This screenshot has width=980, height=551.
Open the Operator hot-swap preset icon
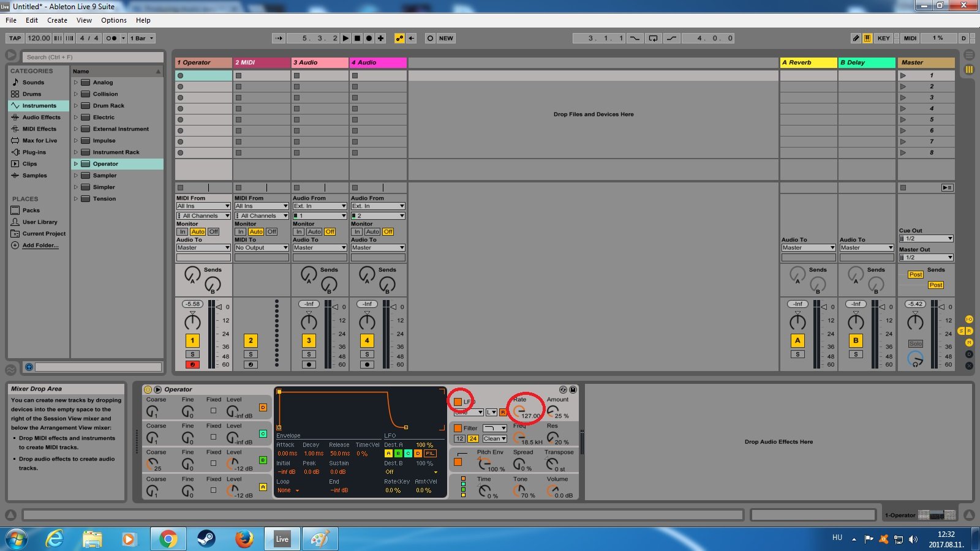pyautogui.click(x=563, y=389)
